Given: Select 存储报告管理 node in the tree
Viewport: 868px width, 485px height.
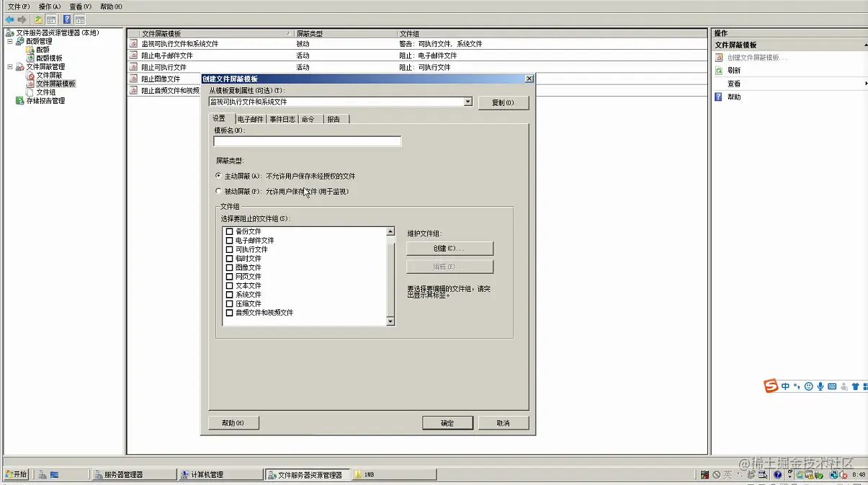Looking at the screenshot, I should click(x=45, y=101).
